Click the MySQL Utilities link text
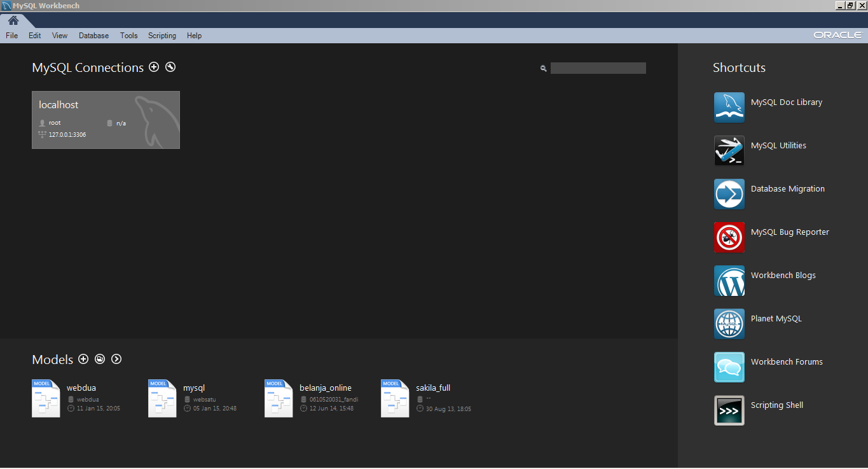The width and height of the screenshot is (868, 469). (778, 146)
